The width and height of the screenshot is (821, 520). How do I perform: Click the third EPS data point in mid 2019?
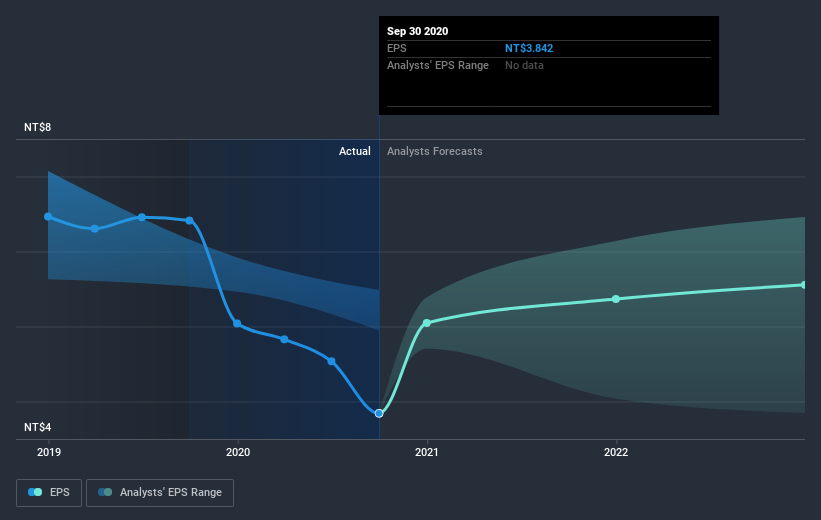(141, 217)
